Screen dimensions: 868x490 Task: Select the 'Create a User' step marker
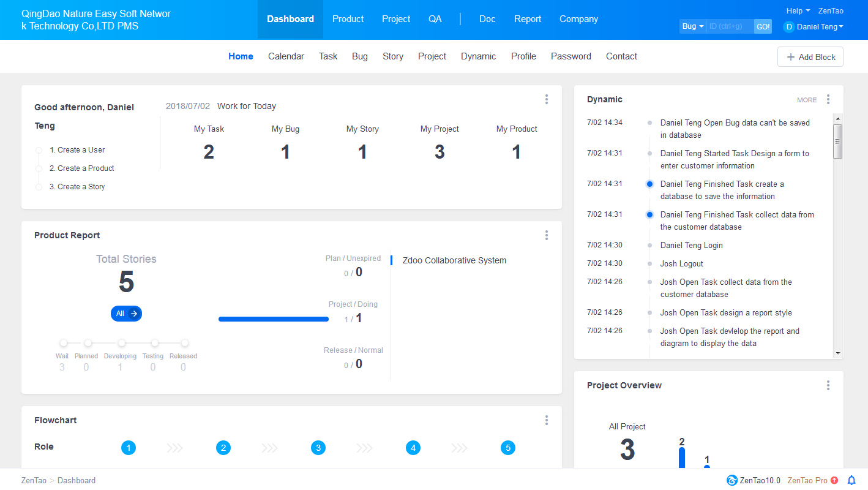click(39, 150)
